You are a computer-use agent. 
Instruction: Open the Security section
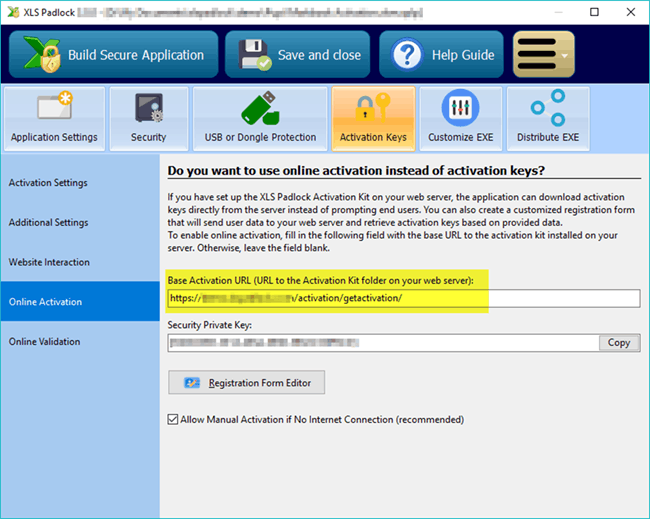[148, 119]
